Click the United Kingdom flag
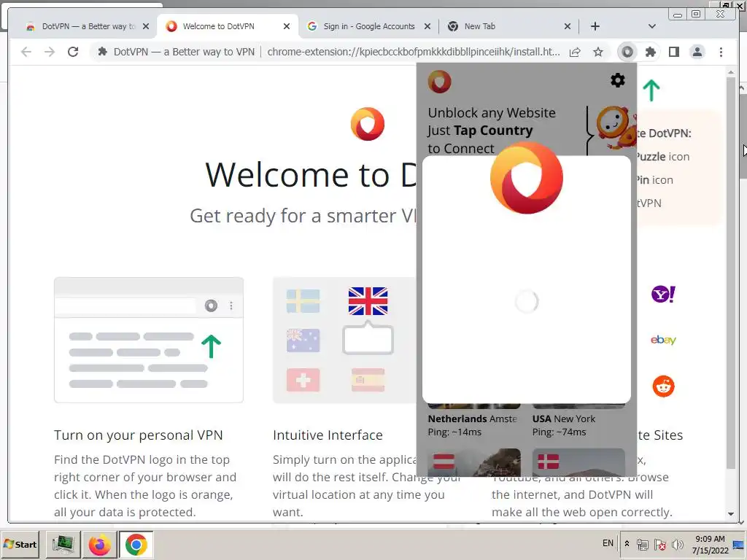The height and width of the screenshot is (560, 747). tap(368, 301)
